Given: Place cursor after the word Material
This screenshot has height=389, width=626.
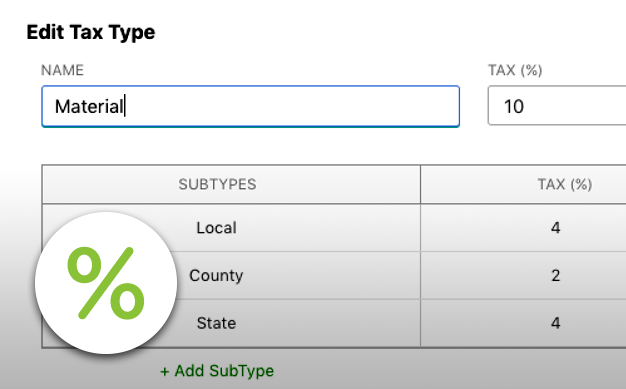Looking at the screenshot, I should pyautogui.click(x=125, y=106).
